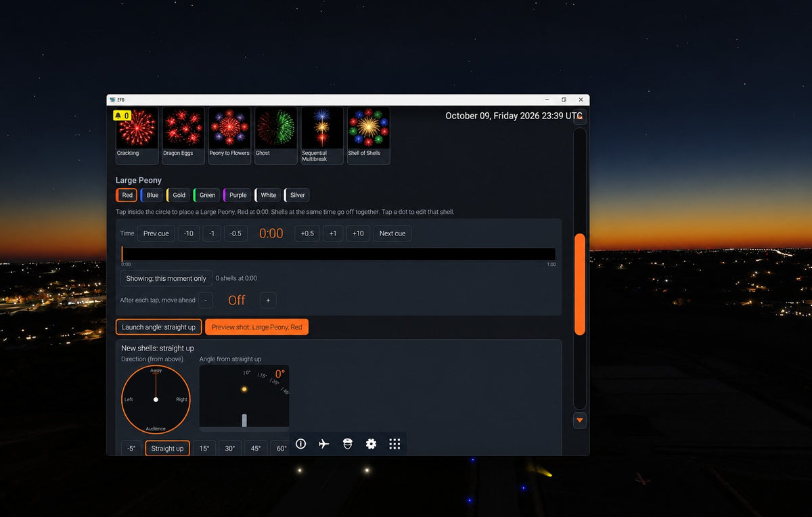This screenshot has width=812, height=517.
Task: Choose the Gold color option
Action: point(178,195)
